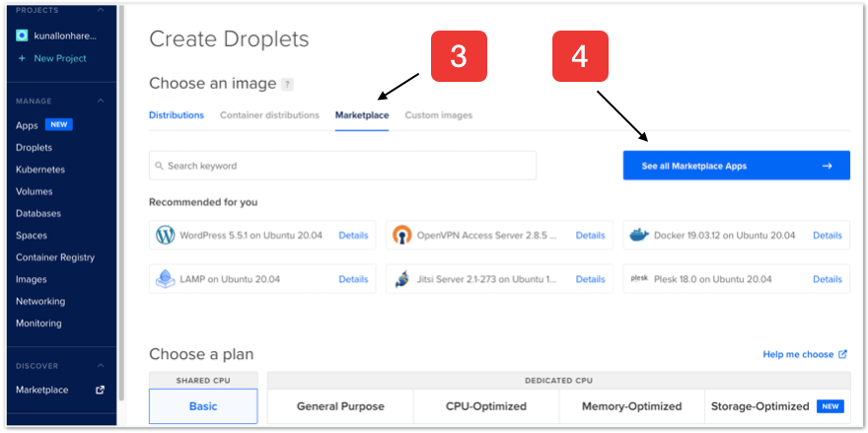Click the Plesk logo
The height and width of the screenshot is (433, 868).
tap(639, 278)
